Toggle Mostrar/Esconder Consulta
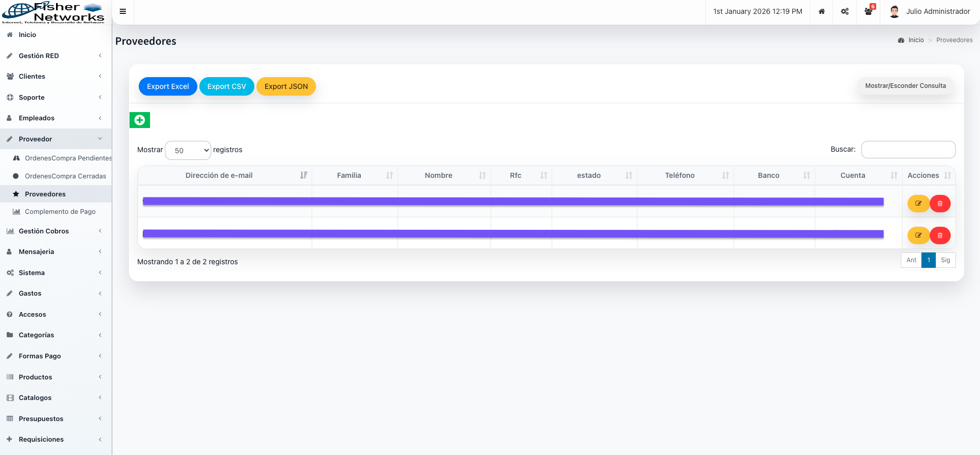The width and height of the screenshot is (980, 455). point(905,86)
